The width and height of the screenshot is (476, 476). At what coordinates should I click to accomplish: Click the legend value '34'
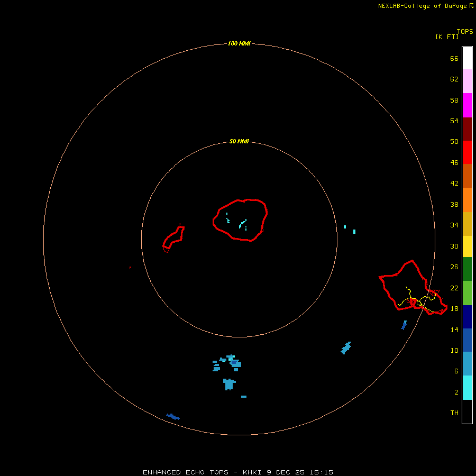click(x=454, y=225)
